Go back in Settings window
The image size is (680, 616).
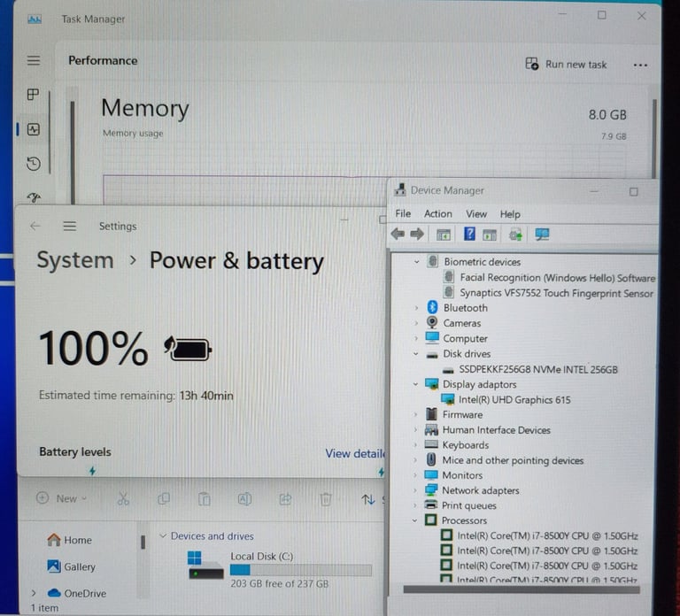tap(35, 226)
